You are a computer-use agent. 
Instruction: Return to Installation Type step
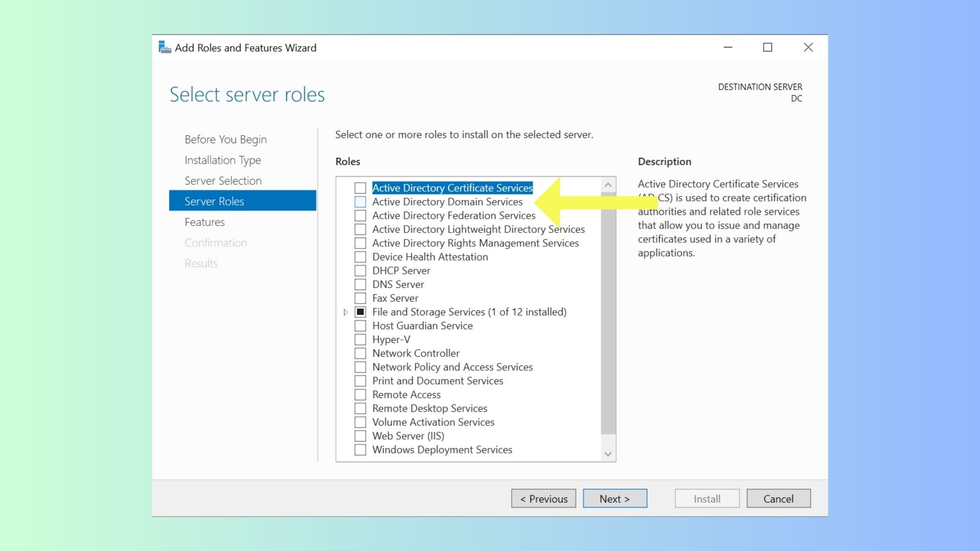(223, 160)
